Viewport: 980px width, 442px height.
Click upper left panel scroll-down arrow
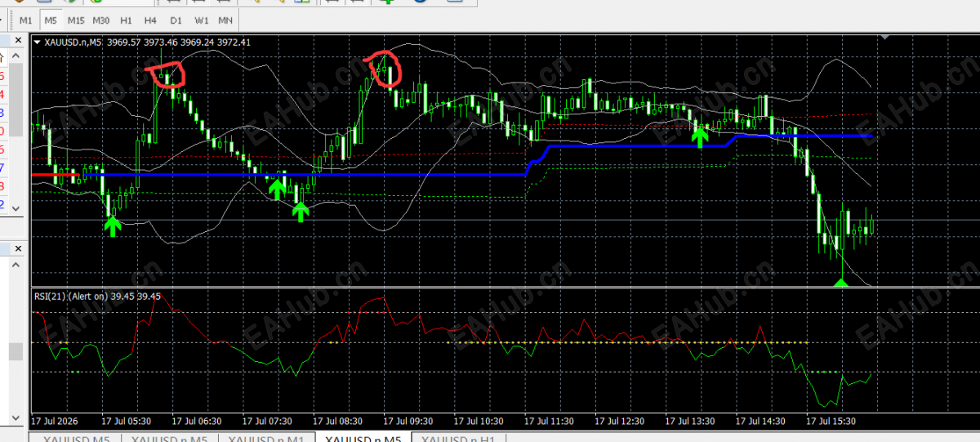[x=16, y=208]
